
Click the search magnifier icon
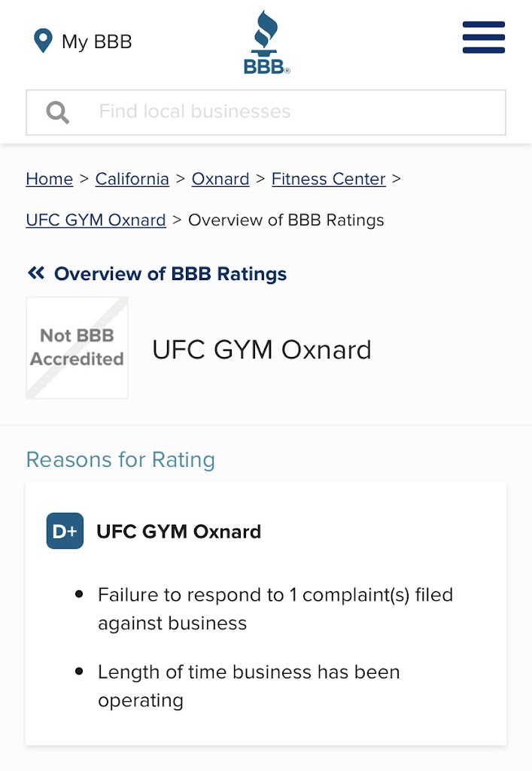pos(57,112)
